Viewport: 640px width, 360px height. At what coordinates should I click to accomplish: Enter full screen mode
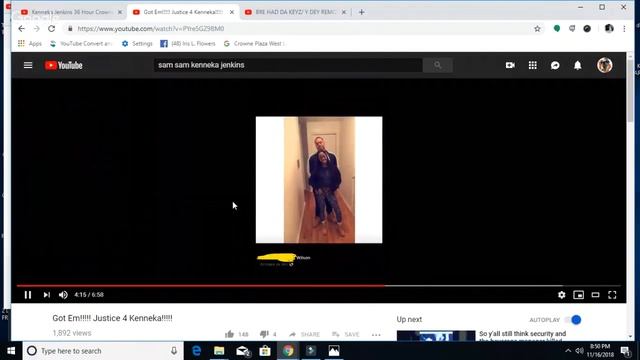(612, 295)
